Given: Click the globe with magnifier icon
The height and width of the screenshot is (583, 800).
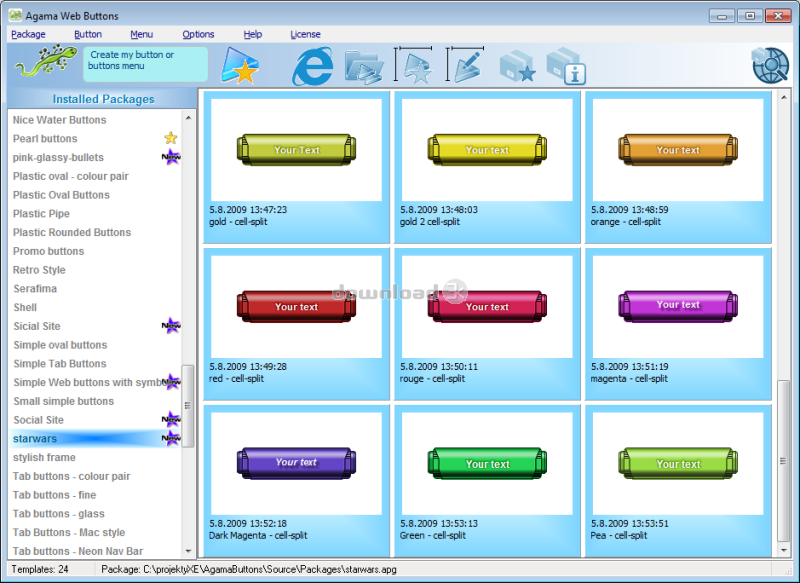Looking at the screenshot, I should pos(770,65).
